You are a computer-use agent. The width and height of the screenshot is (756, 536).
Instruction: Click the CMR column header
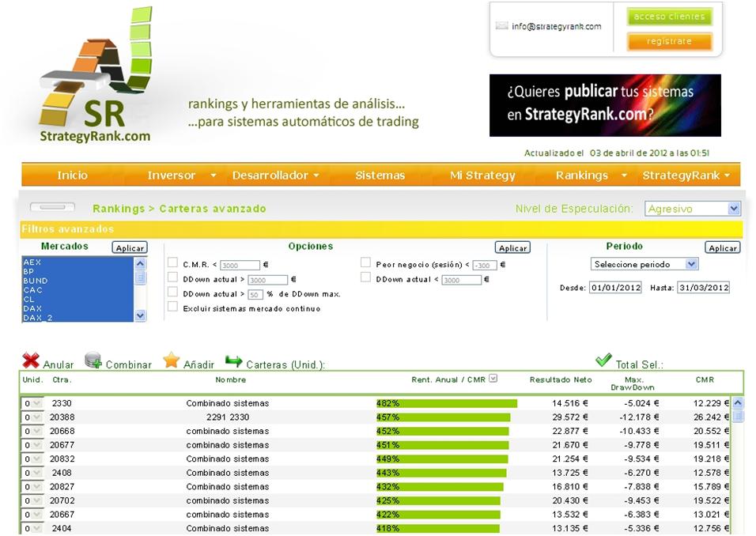coord(705,379)
